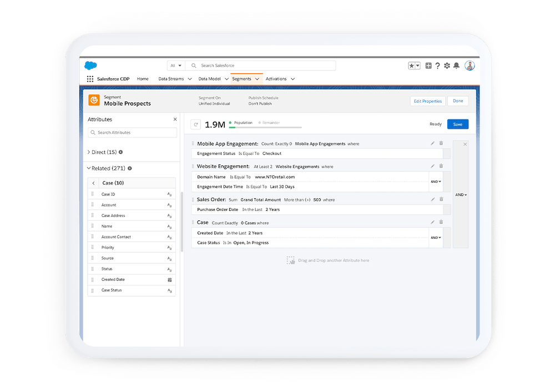Click the Checkout engagement status value
555x392 pixels.
click(272, 154)
